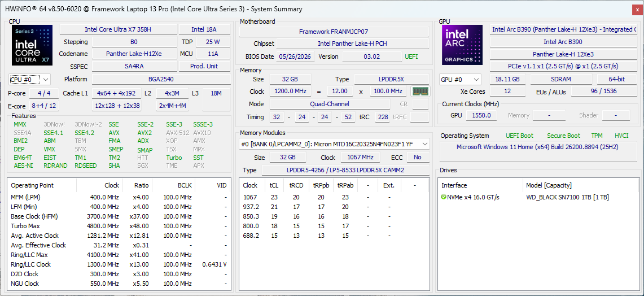Viewport: 644px width, 296px height.
Task: Click the LPDDR5-4266 module type field
Action: [x=345, y=170]
